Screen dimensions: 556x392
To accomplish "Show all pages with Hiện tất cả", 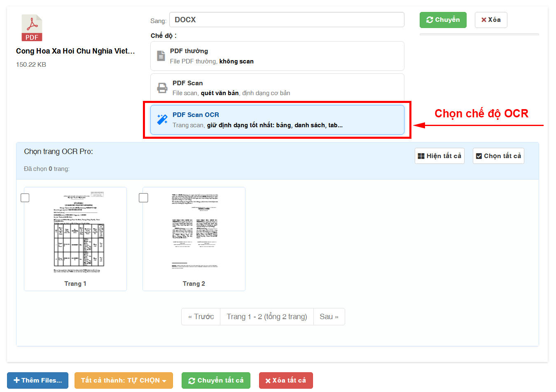I will (439, 156).
